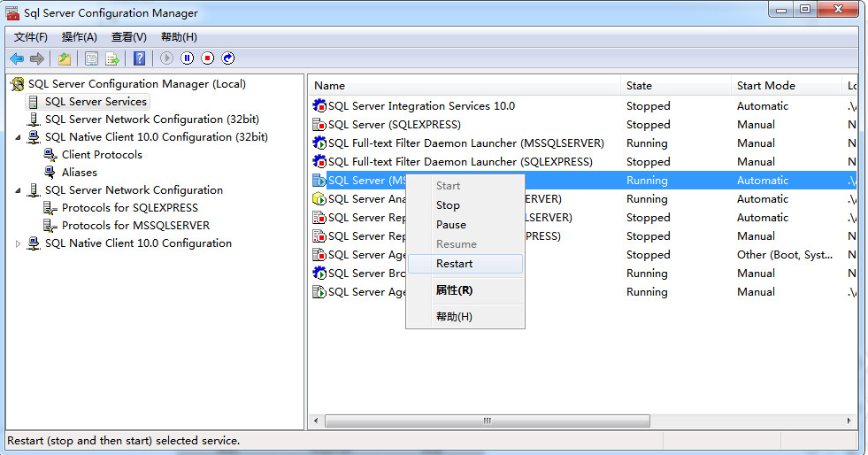Choose 属性(R) from the context menu
Screen dimensions: 868x455
tap(465, 290)
